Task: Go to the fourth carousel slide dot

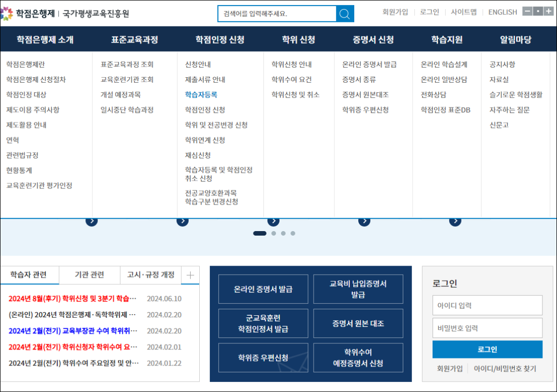Action: pyautogui.click(x=293, y=234)
